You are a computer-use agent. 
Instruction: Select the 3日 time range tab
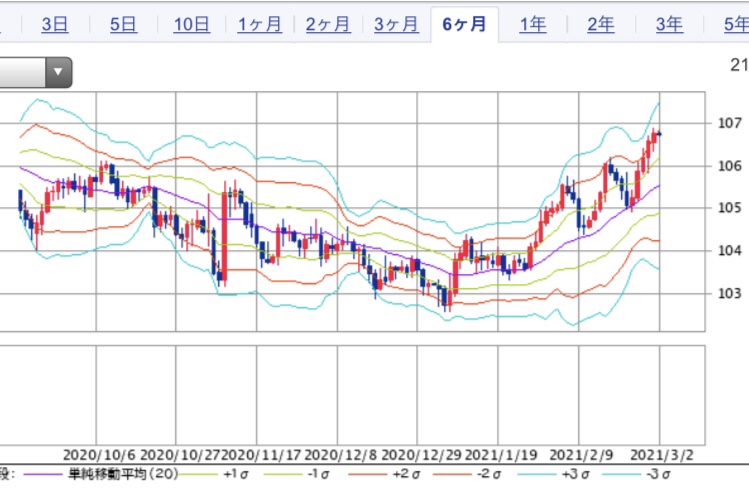[55, 24]
